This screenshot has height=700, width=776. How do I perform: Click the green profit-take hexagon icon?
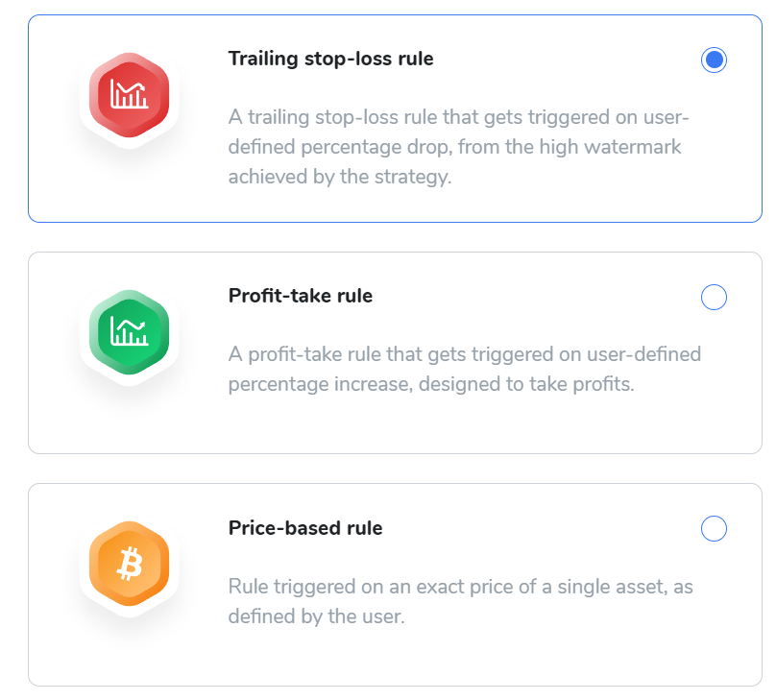[129, 332]
